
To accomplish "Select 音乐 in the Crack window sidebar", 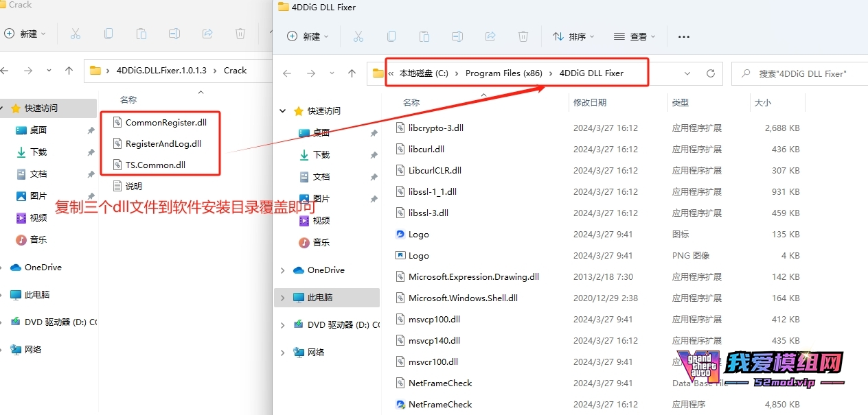I will [x=38, y=240].
